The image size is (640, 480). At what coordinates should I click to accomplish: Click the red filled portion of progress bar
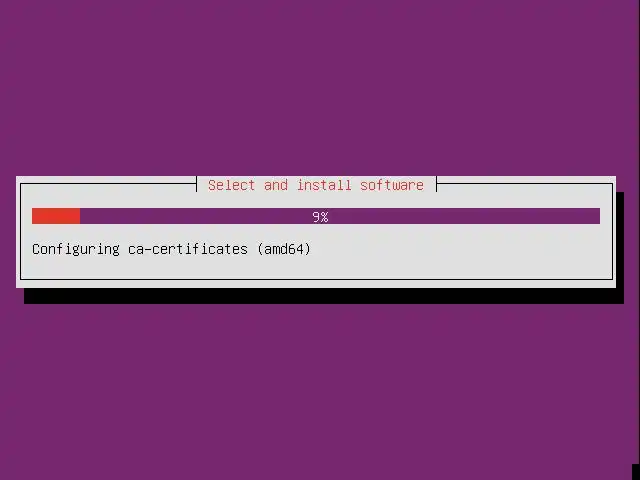56,216
